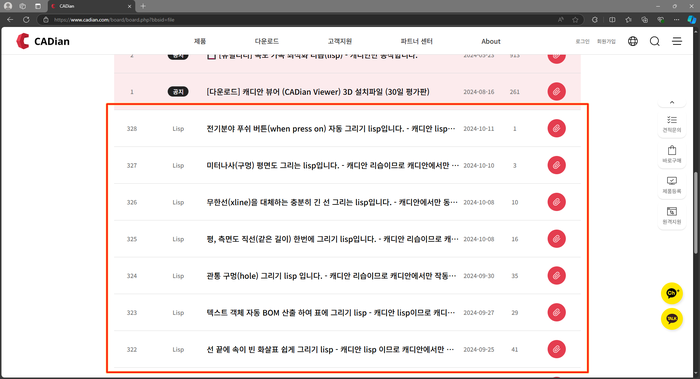Open split screen browser icon
Image resolution: width=700 pixels, height=379 pixels.
612,20
